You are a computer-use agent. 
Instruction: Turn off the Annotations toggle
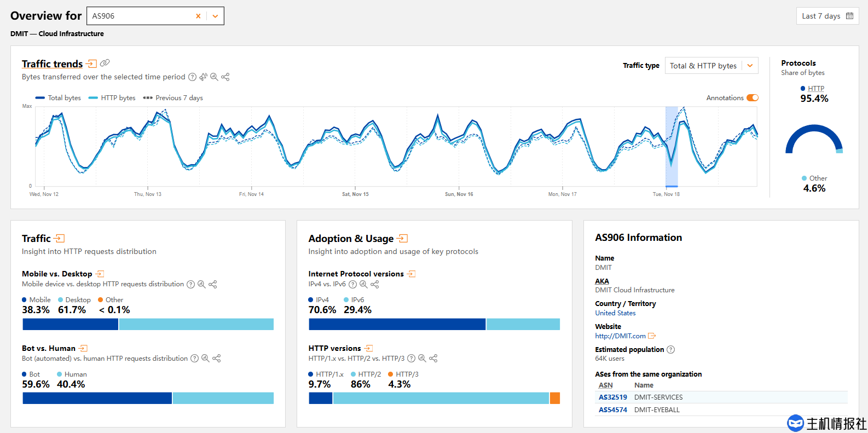[753, 98]
